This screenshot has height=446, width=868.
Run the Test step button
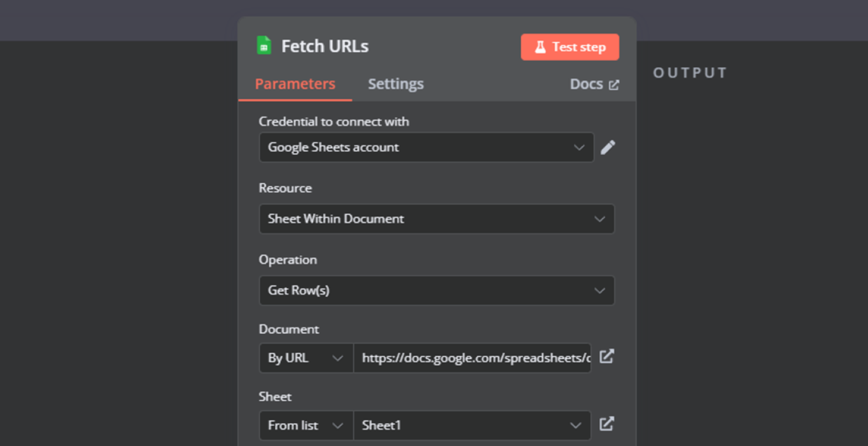[570, 46]
